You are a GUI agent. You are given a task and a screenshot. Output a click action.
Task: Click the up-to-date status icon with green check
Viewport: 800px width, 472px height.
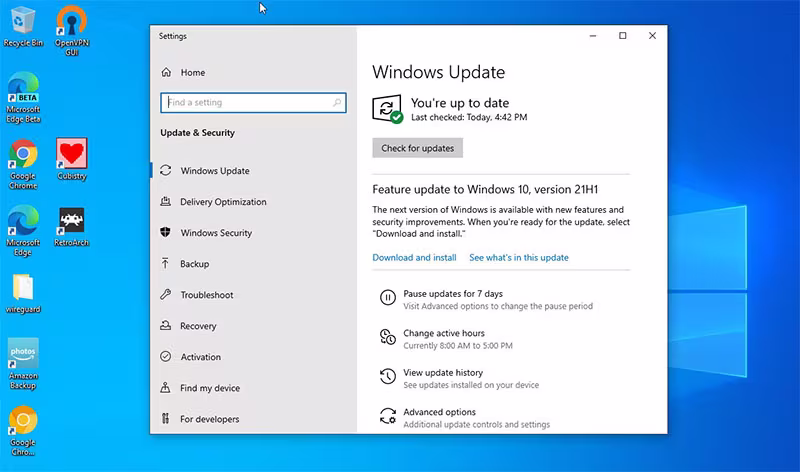click(x=387, y=109)
